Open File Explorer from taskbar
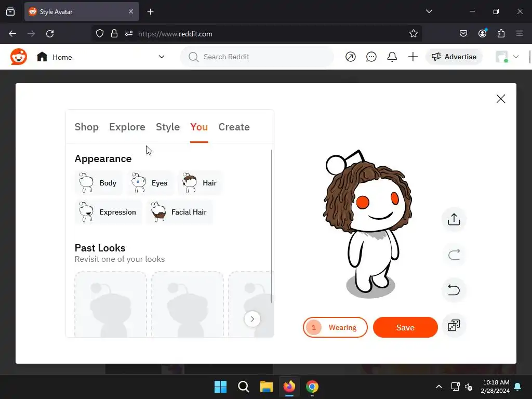Image resolution: width=532 pixels, height=399 pixels. pyautogui.click(x=267, y=387)
